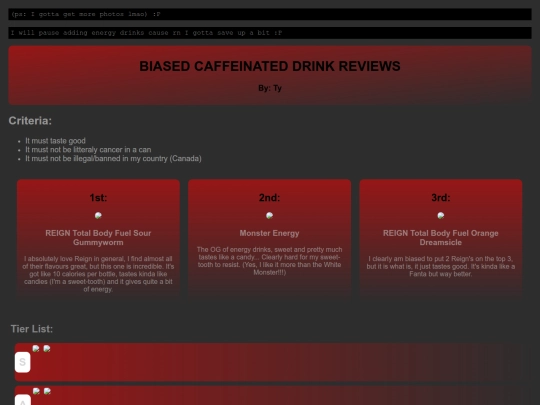Click the 'Tier List:' heading
This screenshot has width=540, height=405.
point(32,329)
